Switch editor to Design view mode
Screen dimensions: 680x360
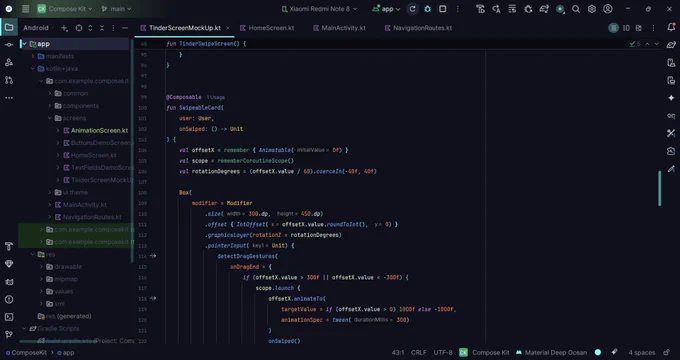point(639,28)
